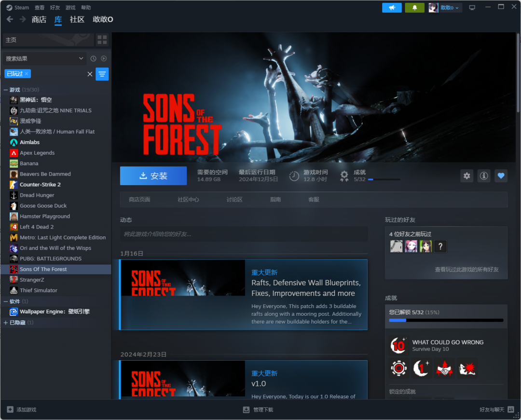This screenshot has height=420, width=521.
Task: Collapse the 游戏 category section
Action: [5, 90]
